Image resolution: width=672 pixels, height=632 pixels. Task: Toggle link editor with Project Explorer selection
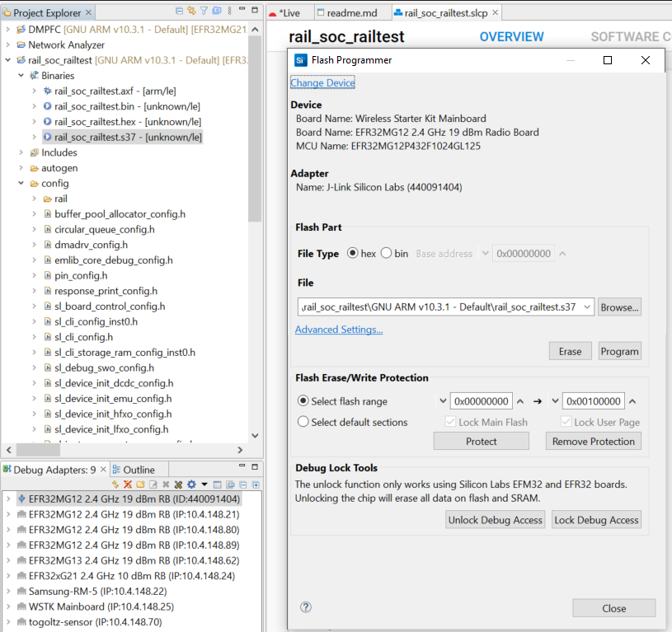click(x=191, y=9)
